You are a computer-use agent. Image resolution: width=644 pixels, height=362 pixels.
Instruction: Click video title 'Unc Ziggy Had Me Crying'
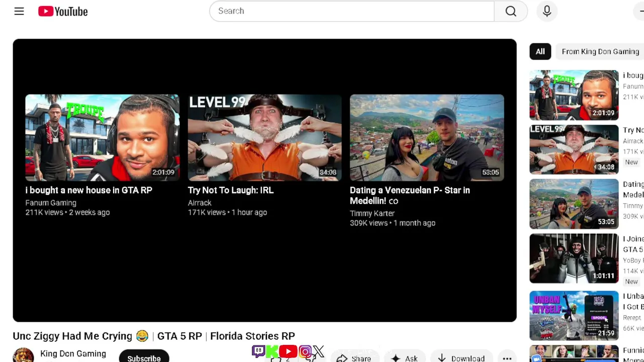[x=154, y=336]
